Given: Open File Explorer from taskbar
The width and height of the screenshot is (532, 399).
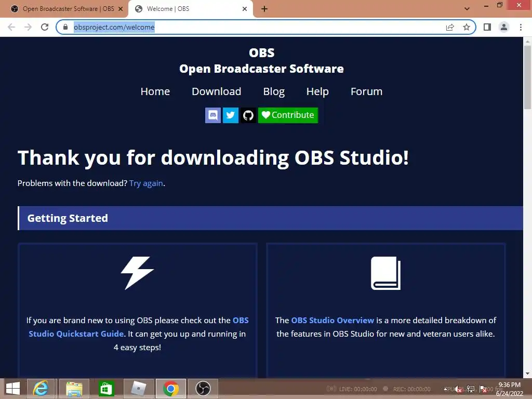Looking at the screenshot, I should [74, 389].
